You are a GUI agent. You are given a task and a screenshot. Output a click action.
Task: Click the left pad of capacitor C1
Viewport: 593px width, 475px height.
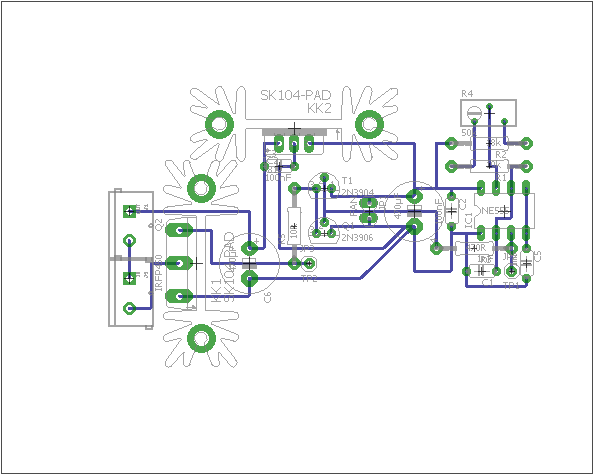click(x=467, y=271)
